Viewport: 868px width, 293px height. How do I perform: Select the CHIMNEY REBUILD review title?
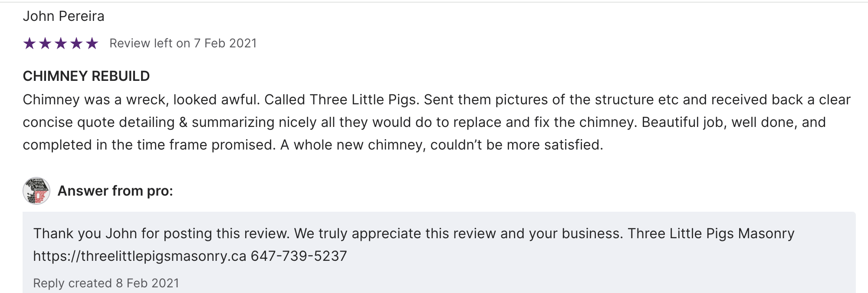(x=86, y=76)
